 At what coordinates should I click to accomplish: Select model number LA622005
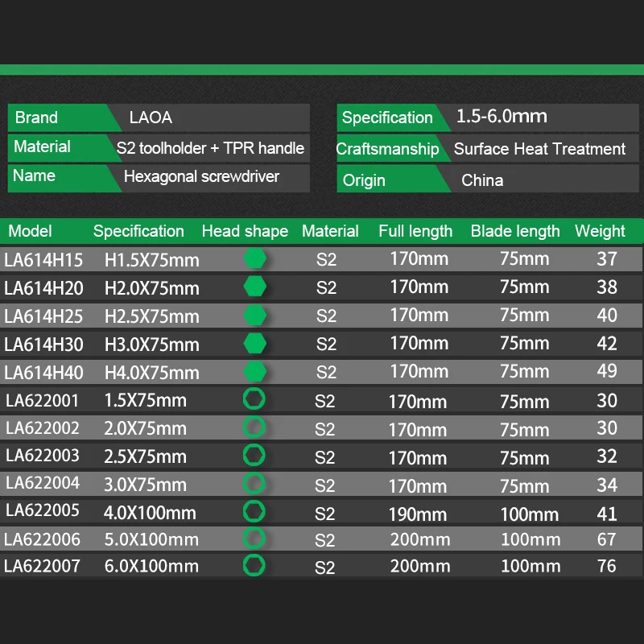(43, 510)
